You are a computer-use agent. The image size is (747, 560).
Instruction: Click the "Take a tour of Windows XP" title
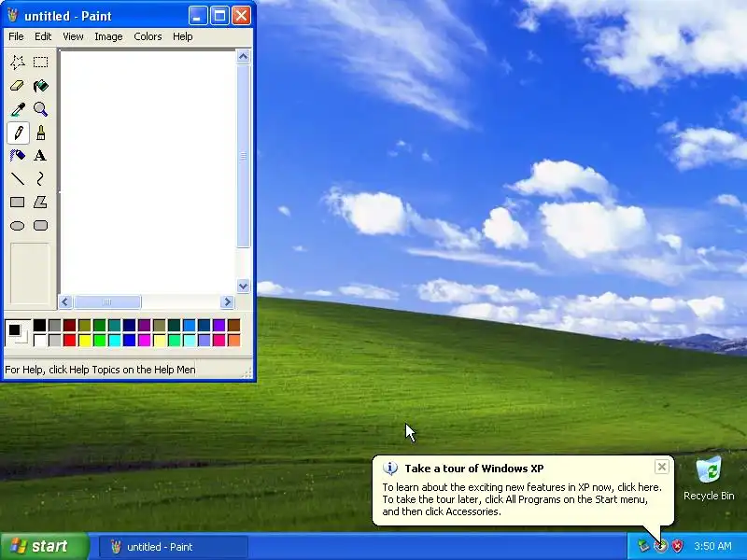(474, 469)
